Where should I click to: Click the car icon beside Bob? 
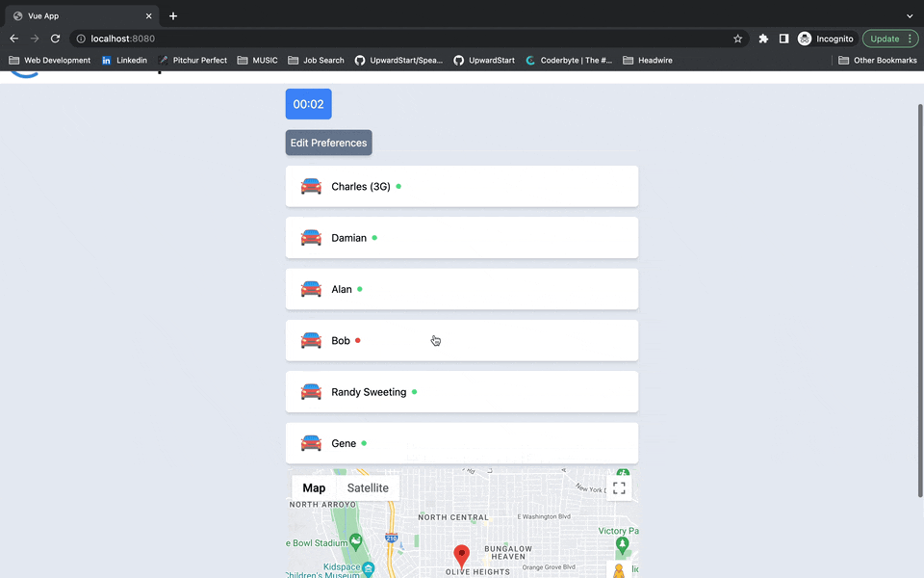tap(311, 340)
